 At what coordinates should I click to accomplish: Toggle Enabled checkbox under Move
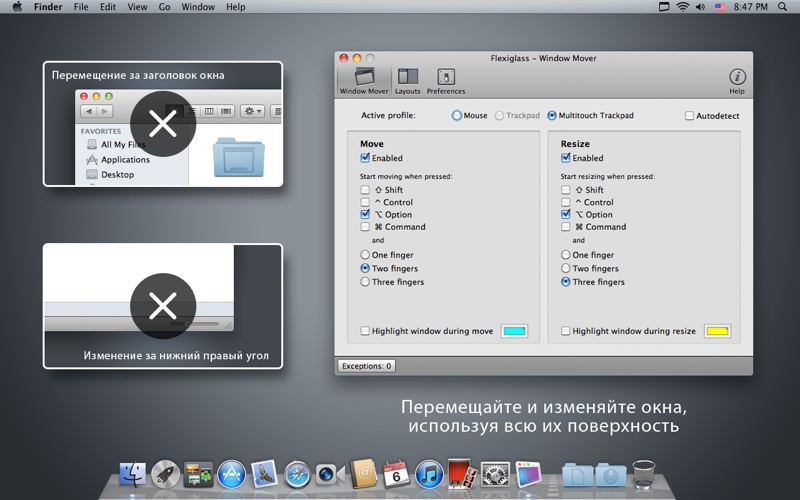pyautogui.click(x=365, y=158)
